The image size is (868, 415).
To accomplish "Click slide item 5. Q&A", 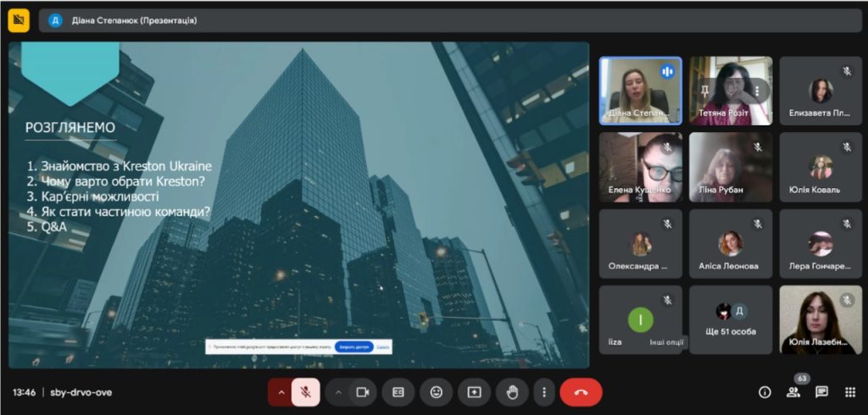I will pyautogui.click(x=47, y=227).
